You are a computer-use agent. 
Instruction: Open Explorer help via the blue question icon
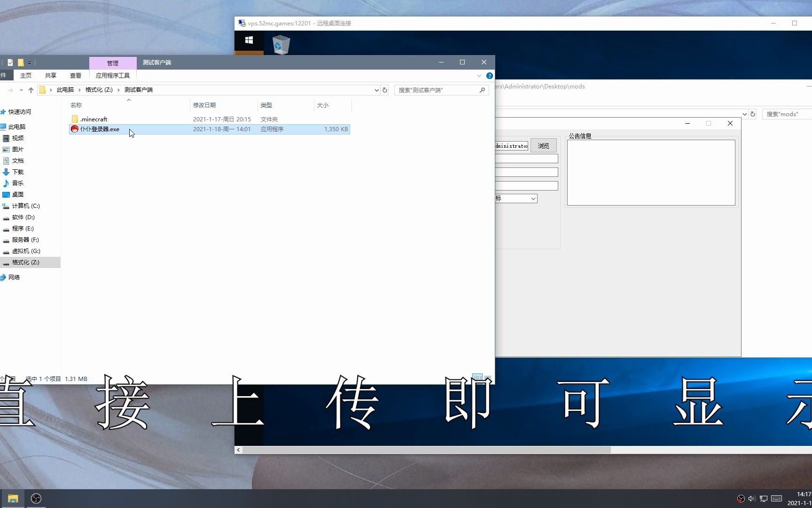tap(489, 76)
